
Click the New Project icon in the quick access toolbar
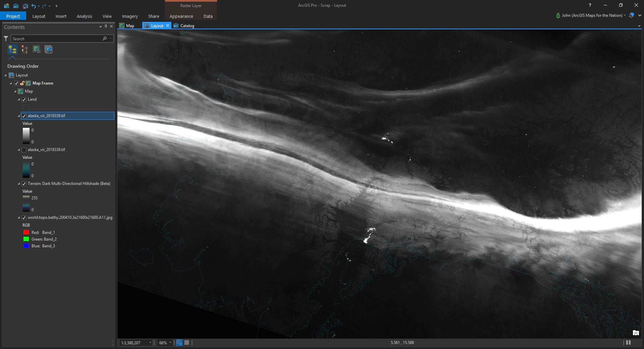tap(6, 6)
